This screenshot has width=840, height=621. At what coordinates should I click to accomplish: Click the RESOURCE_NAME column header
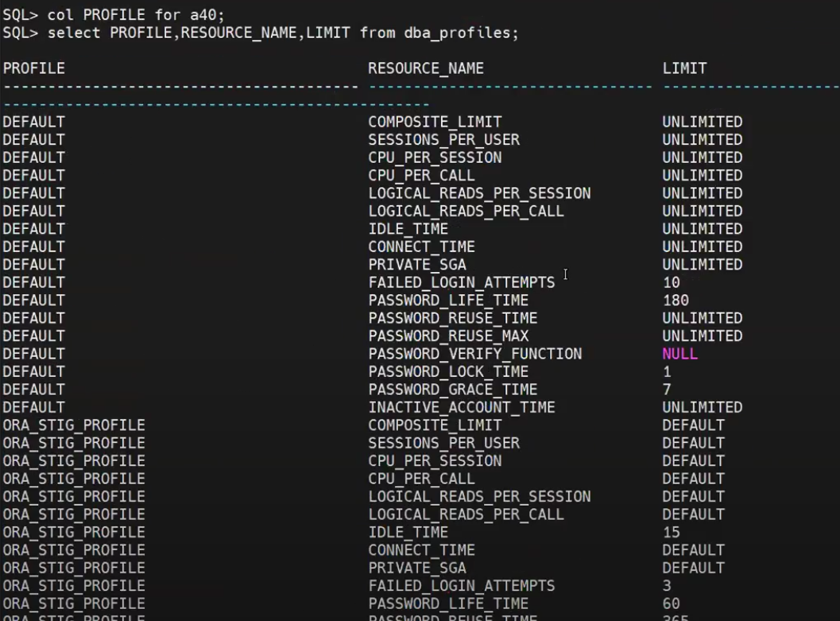click(x=426, y=68)
